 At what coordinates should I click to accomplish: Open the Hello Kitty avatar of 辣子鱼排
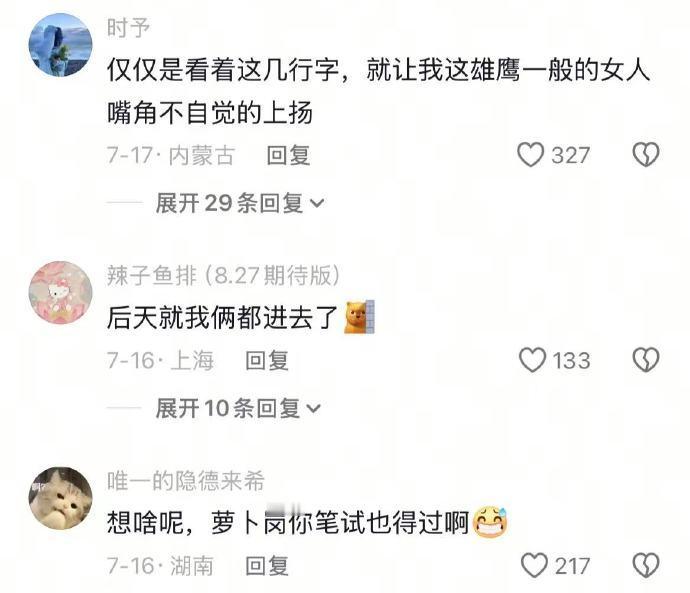point(61,293)
